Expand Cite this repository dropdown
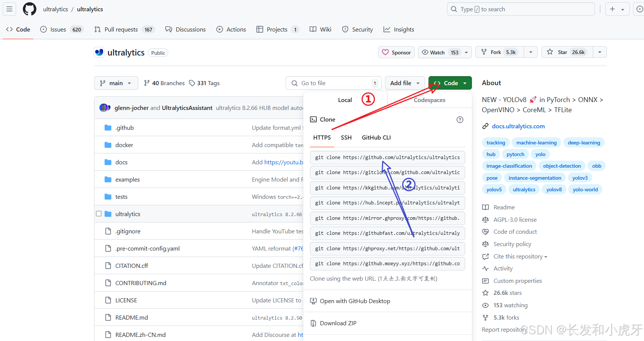The height and width of the screenshot is (341, 644). (520, 257)
